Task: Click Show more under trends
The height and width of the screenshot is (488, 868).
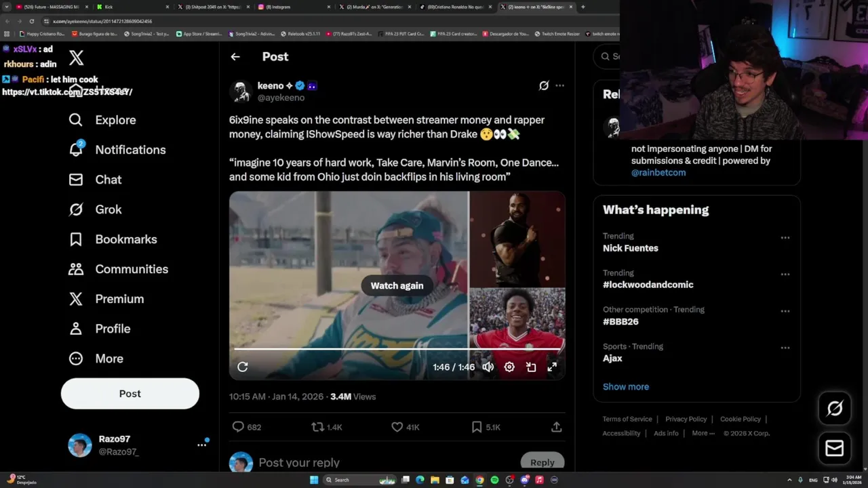Action: pyautogui.click(x=626, y=386)
